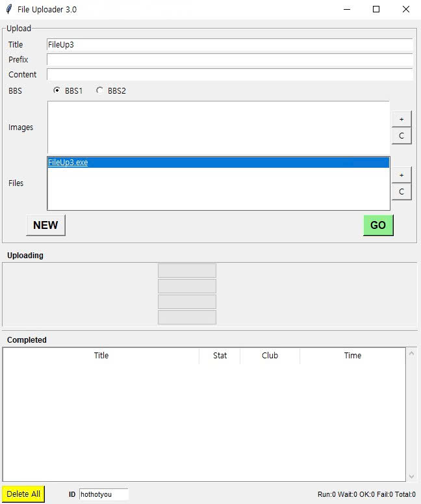Select FileUp3.exe in the Files list
This screenshot has height=504, width=421.
(218, 163)
